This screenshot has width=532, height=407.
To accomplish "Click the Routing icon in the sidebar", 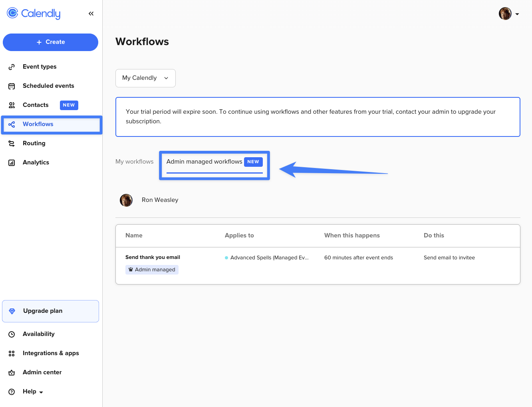I will click(12, 143).
